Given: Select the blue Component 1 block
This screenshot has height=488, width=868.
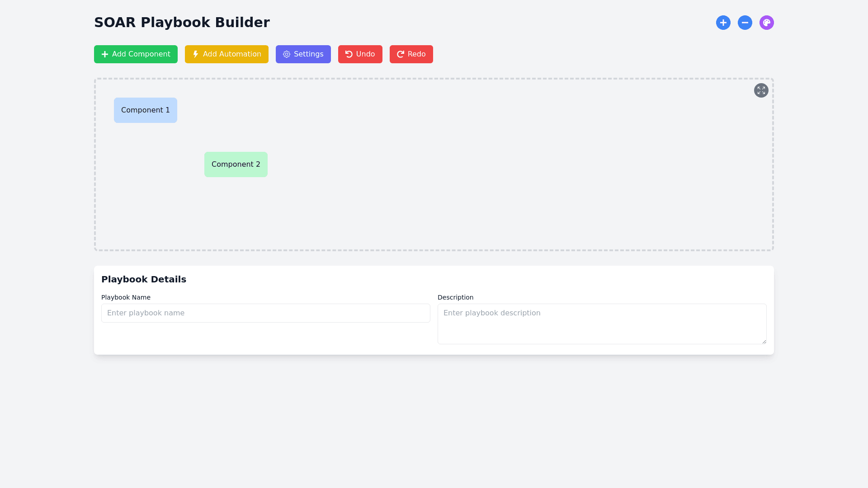Looking at the screenshot, I should (x=146, y=110).
